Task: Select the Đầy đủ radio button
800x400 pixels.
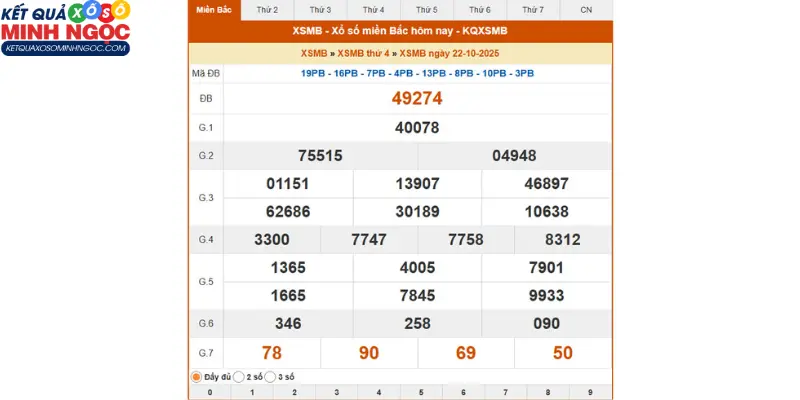Action: point(196,377)
